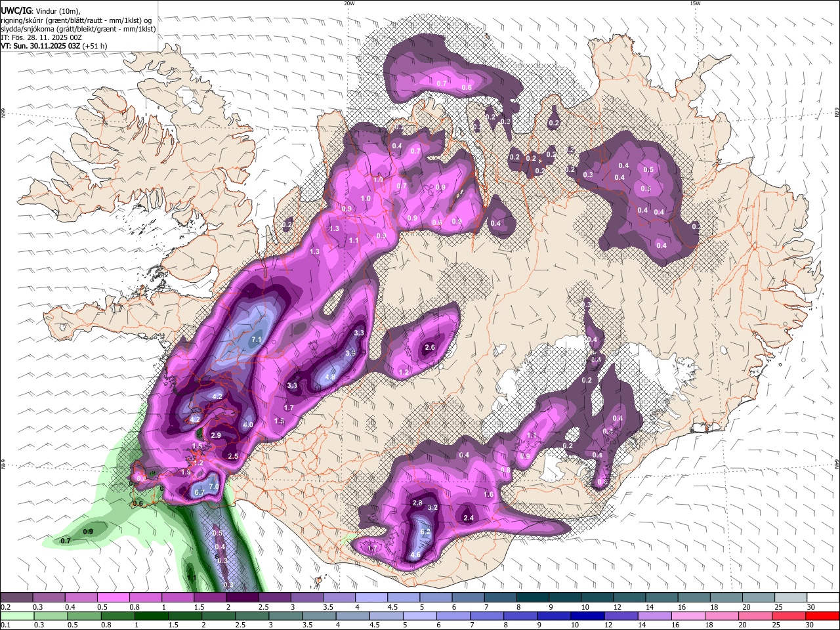
Task: Click the header line 'UWC/IG: Vindur (10m),'
Action: tap(40, 11)
